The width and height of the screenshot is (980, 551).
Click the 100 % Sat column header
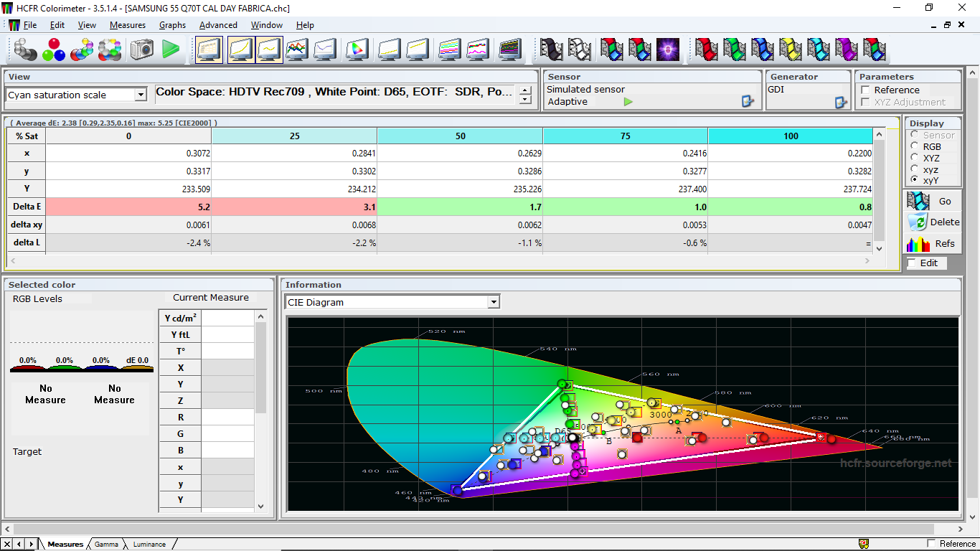pyautogui.click(x=791, y=136)
